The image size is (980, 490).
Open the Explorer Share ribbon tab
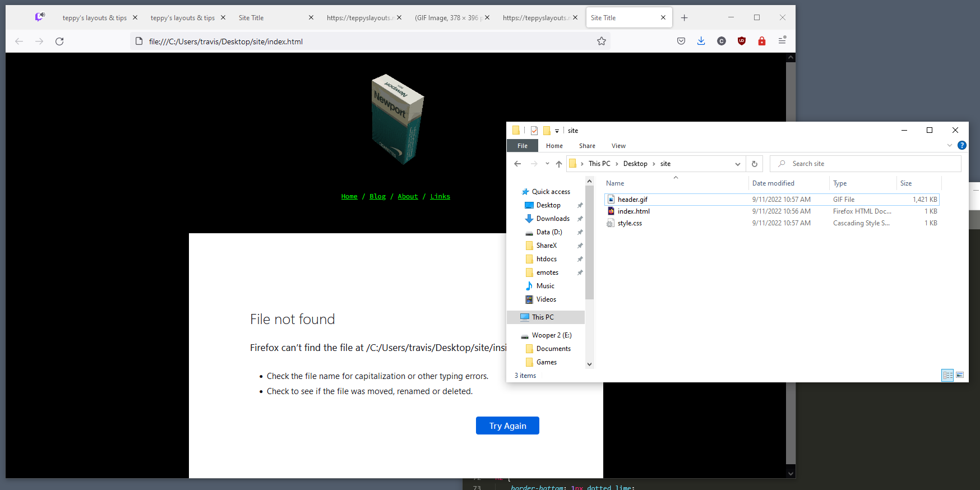(587, 146)
